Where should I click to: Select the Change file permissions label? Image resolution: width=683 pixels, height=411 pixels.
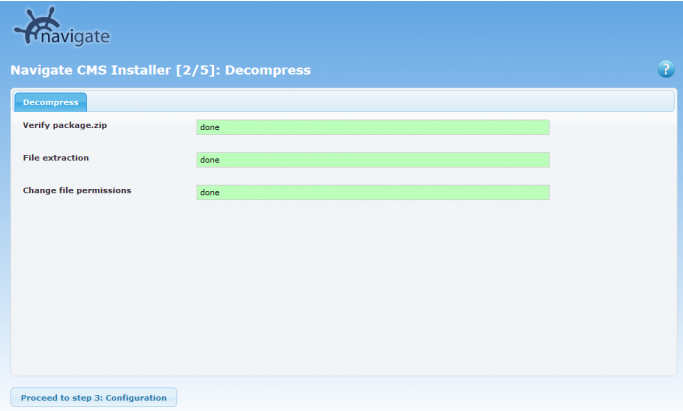77,190
